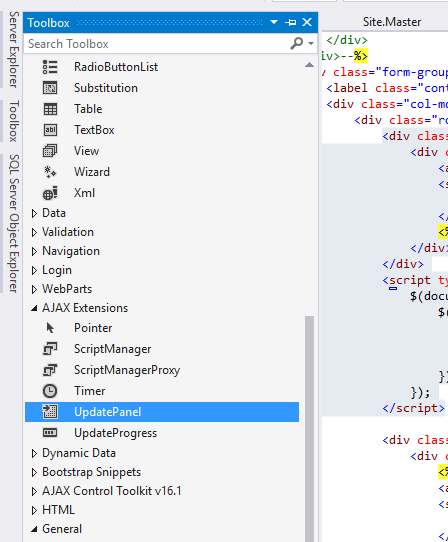Expand the Bootstrap Snippets category
The width and height of the screenshot is (448, 542).
tap(34, 472)
